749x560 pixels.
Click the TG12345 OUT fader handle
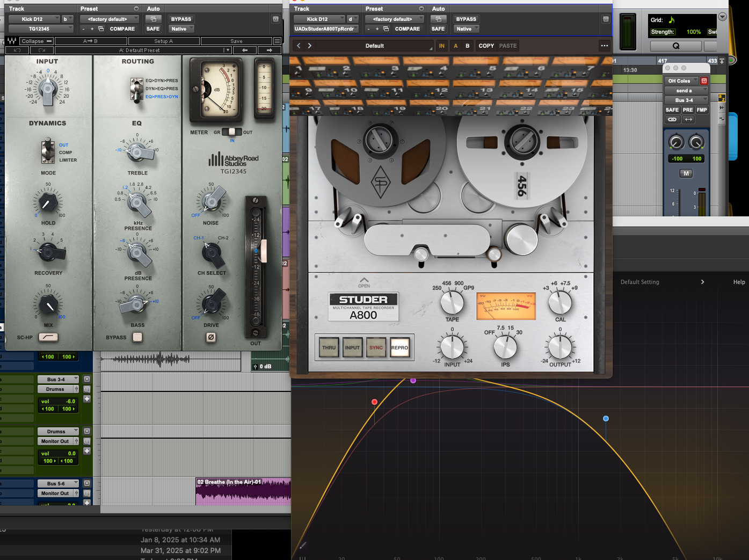263,251
